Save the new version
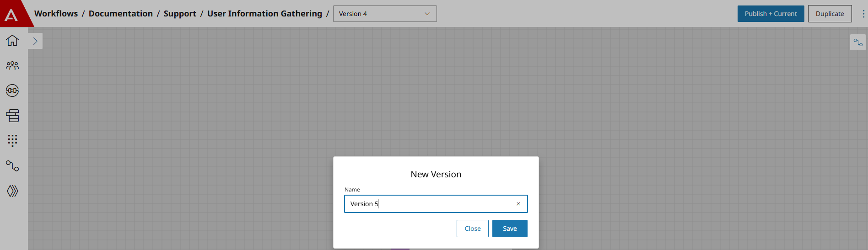The image size is (868, 250). click(x=510, y=229)
